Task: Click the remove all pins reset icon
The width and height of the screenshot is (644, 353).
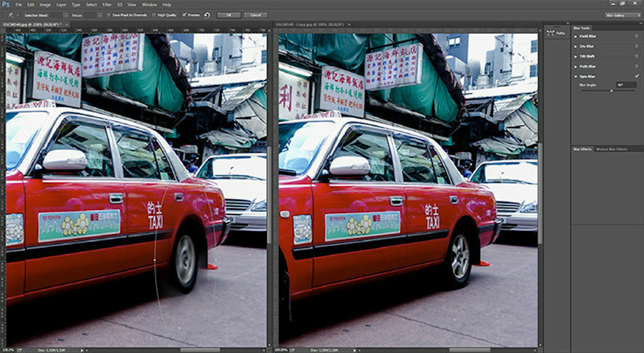Action: [207, 15]
